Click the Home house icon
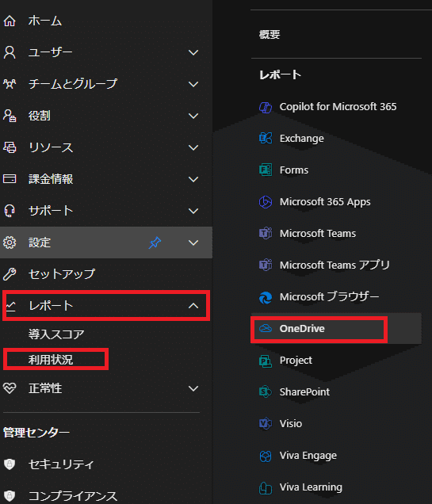The height and width of the screenshot is (504, 432). pos(10,21)
